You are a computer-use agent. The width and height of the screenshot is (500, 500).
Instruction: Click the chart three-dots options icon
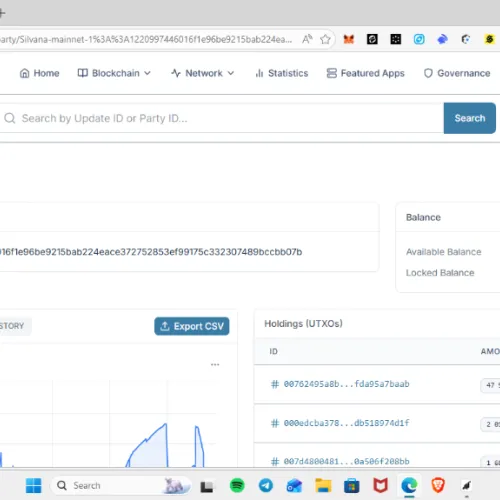tap(215, 365)
